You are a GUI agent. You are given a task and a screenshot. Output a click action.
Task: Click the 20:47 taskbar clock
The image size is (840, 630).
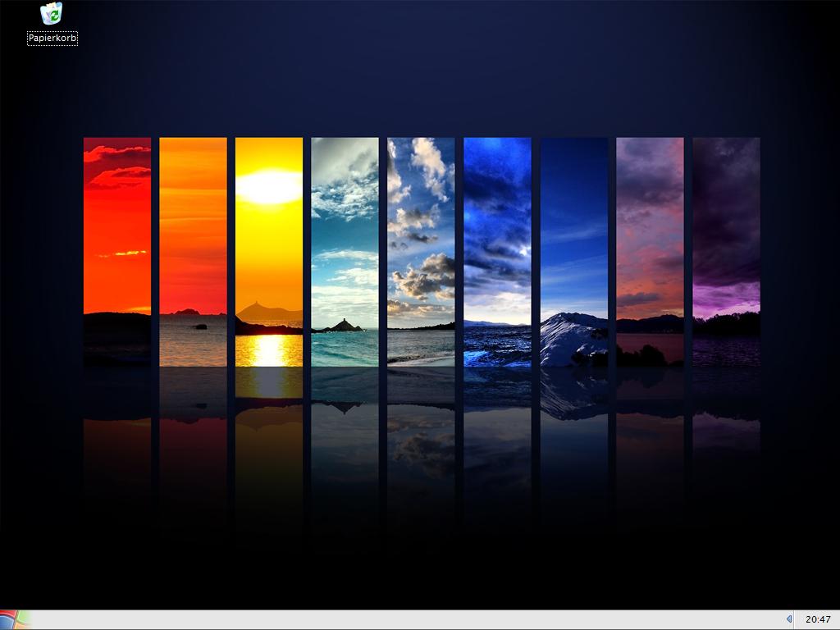click(818, 619)
